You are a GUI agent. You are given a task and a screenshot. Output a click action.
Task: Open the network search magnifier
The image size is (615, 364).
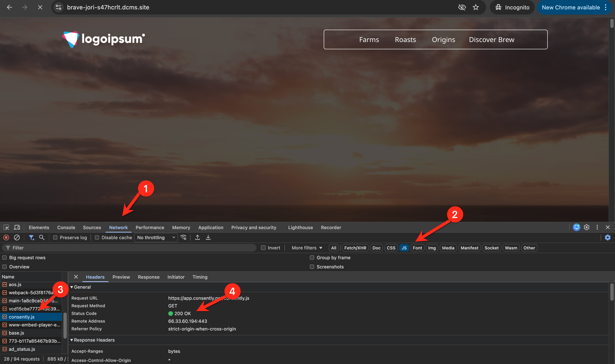coord(42,237)
